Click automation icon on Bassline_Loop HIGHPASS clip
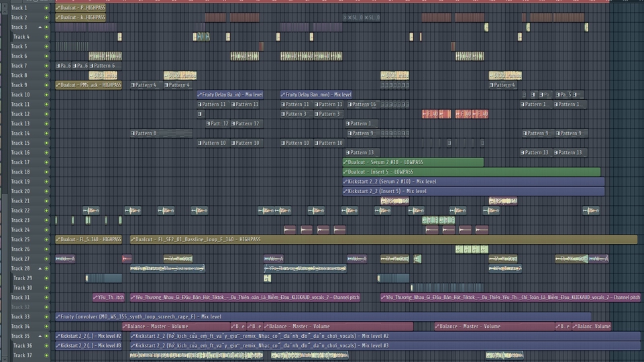The width and height of the screenshot is (644, 362). click(133, 239)
